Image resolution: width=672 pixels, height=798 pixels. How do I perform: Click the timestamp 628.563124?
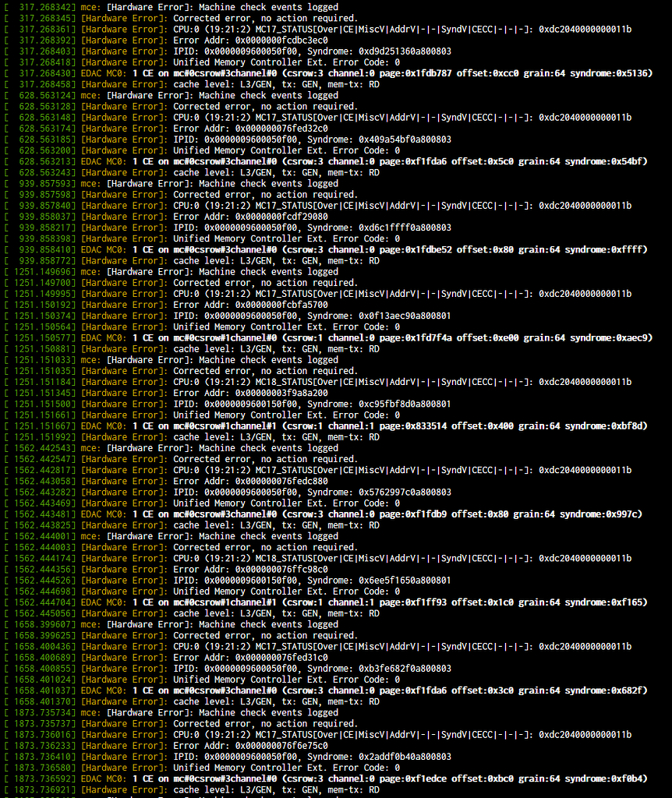tap(44, 95)
